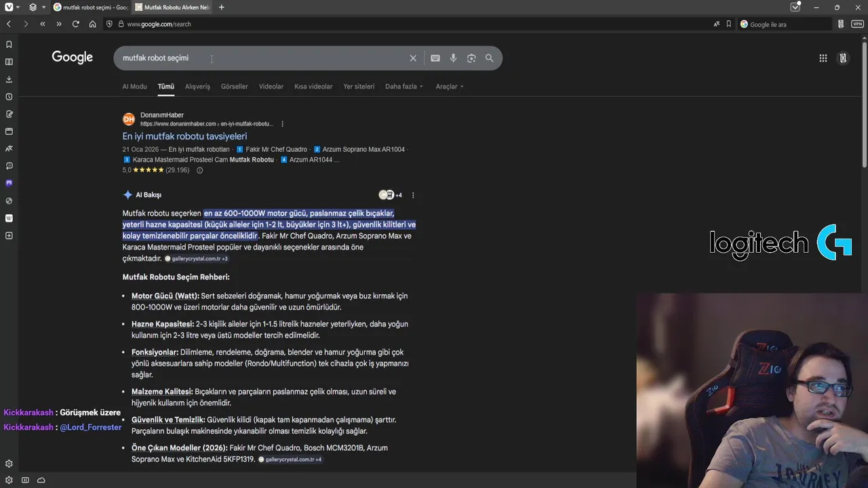This screenshot has width=868, height=488.
Task: Click the 'Motor Gücü (Watt):' term
Action: tap(165, 296)
